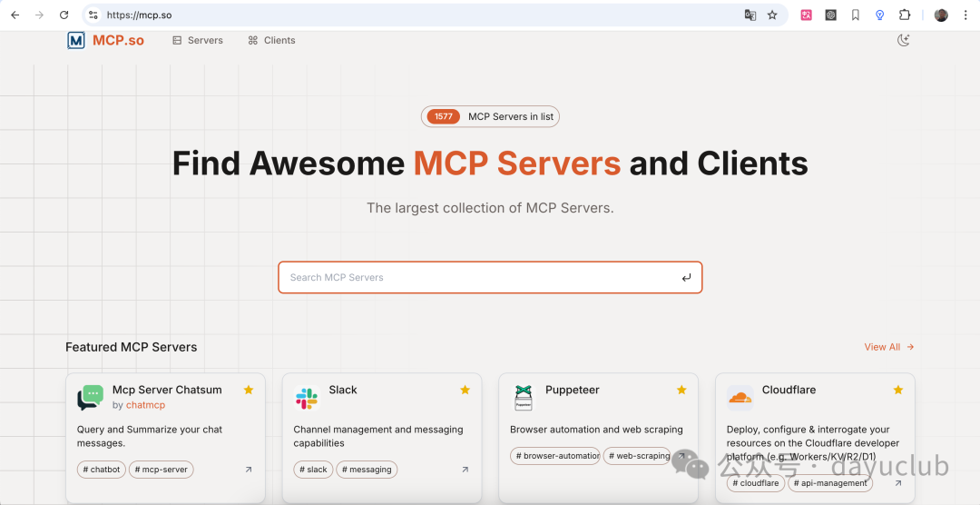980x505 pixels.
Task: Select the # browser-automation tag
Action: point(555,456)
